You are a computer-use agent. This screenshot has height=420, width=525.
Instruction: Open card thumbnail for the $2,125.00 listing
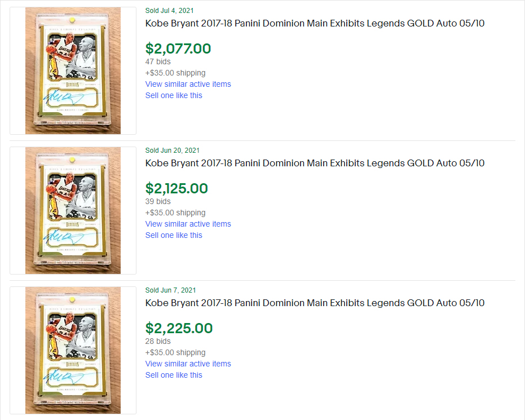click(x=73, y=210)
